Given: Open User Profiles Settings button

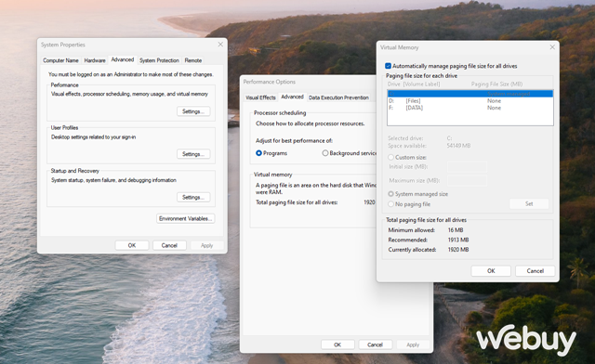Looking at the screenshot, I should click(x=193, y=154).
